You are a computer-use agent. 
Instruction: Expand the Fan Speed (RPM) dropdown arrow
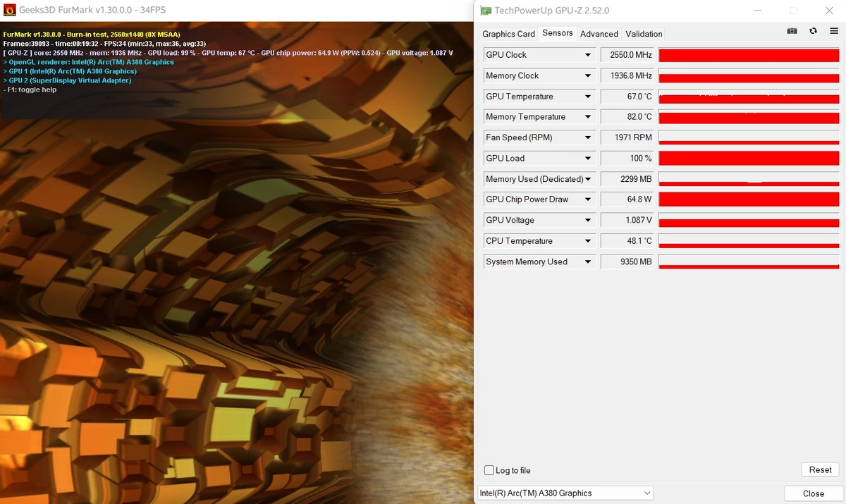588,137
